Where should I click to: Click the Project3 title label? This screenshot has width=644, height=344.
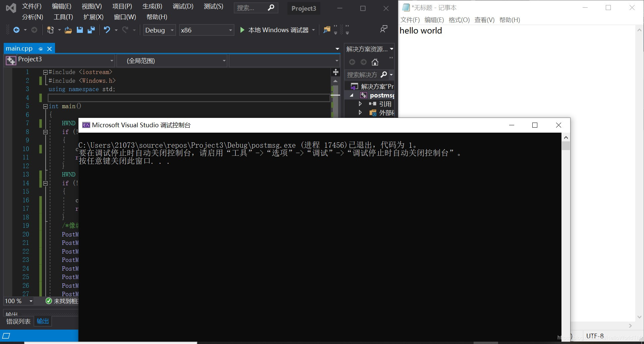304,9
